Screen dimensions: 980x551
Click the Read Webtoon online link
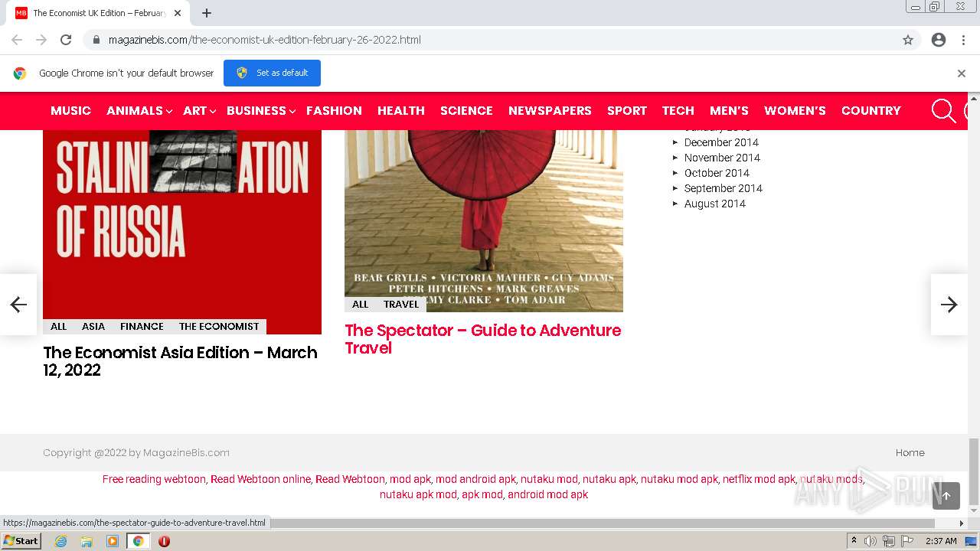tap(260, 480)
